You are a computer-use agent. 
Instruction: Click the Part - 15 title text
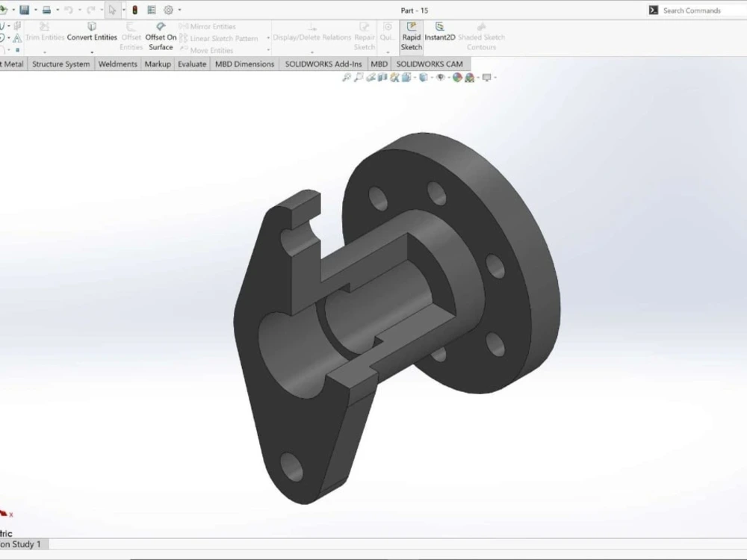(415, 10)
